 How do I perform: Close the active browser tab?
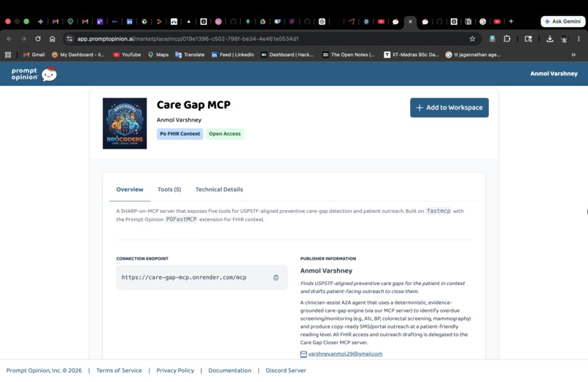tap(410, 21)
